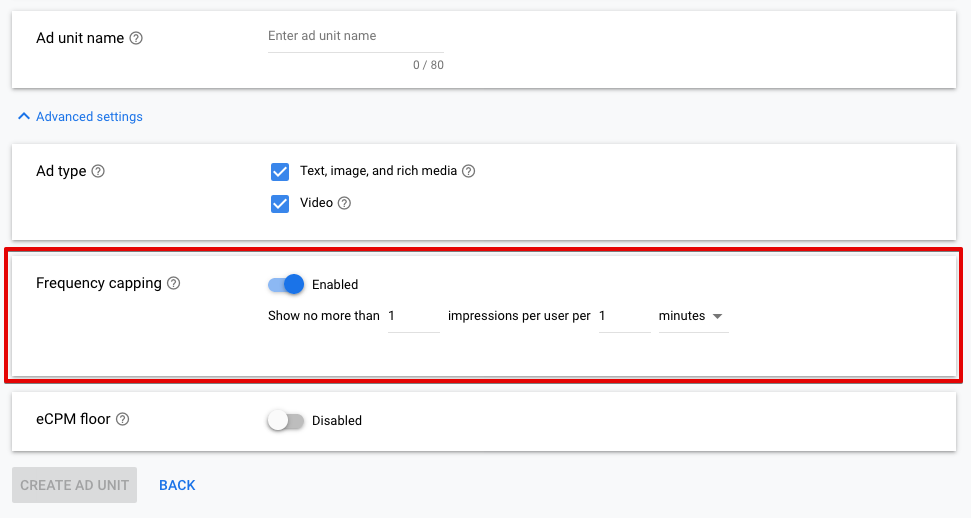
Task: Show the Frequency capping help tooltip icon
Action: pos(174,283)
